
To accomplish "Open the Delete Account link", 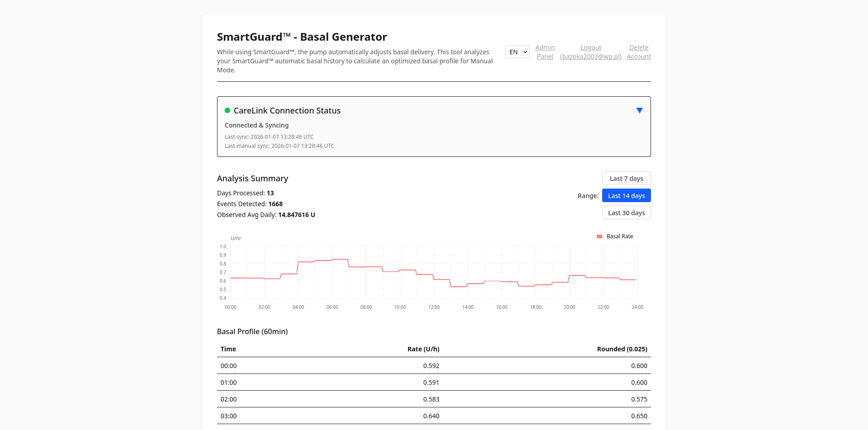I will click(x=638, y=52).
